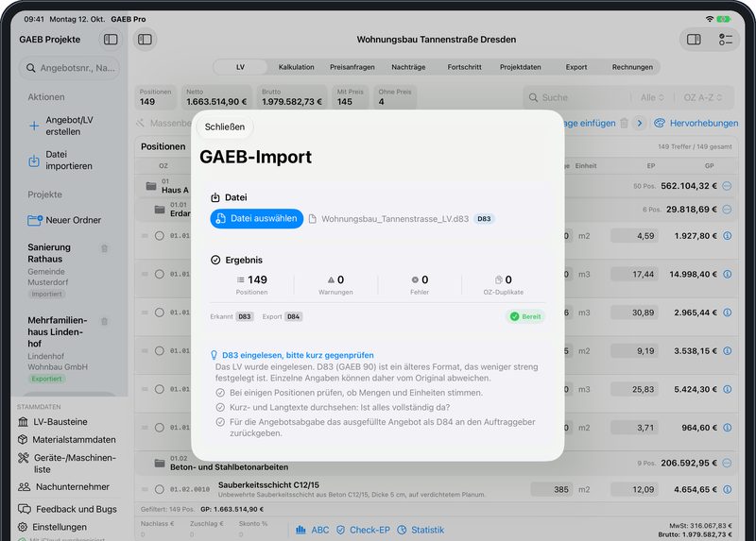Screen dimensions: 756x541
Task: Open the right inspector panel icon
Action: coord(694,40)
